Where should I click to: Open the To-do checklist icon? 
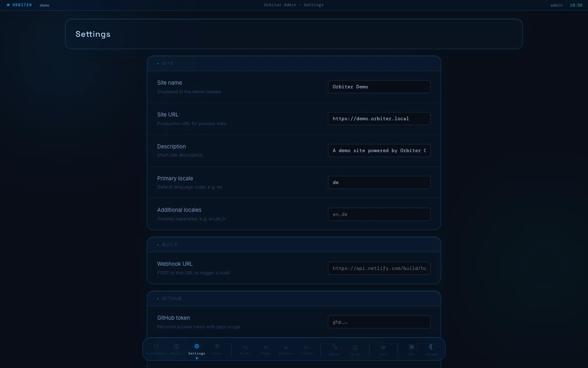355,350
